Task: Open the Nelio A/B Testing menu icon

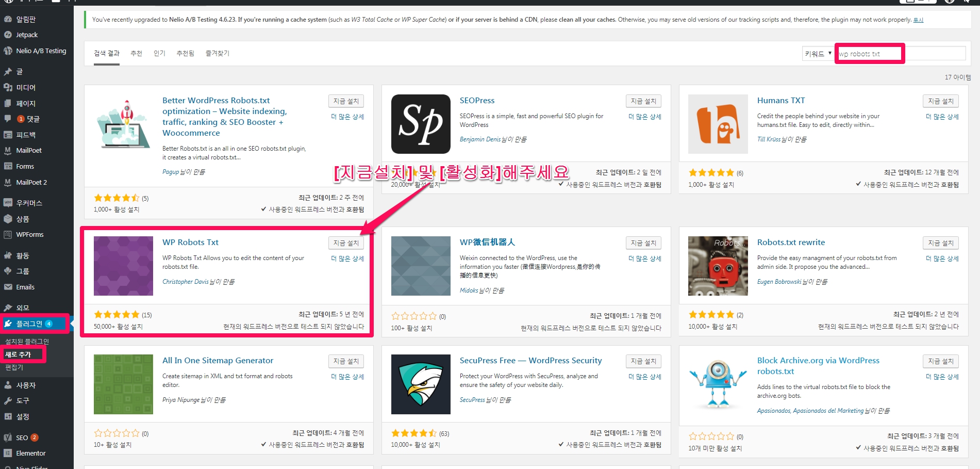Action: (8, 51)
